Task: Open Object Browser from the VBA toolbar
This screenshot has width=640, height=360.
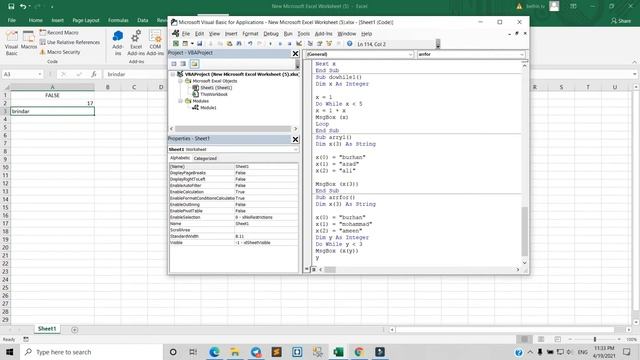Action: point(329,44)
